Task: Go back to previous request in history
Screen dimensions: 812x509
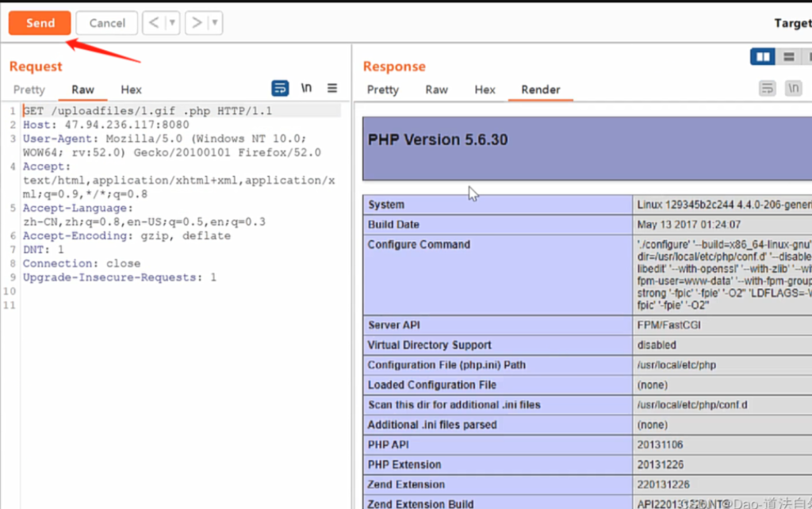Action: (x=154, y=23)
